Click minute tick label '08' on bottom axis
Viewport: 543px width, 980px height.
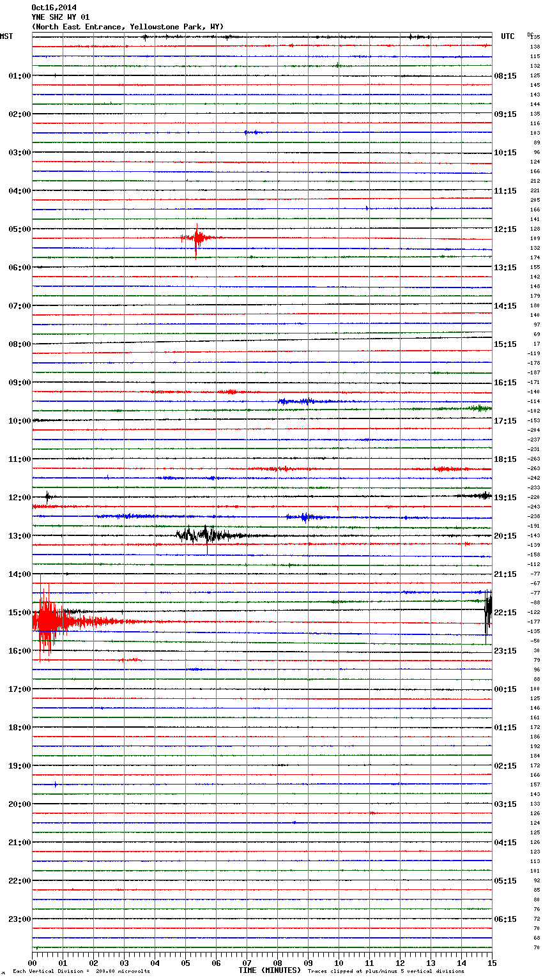[x=277, y=963]
